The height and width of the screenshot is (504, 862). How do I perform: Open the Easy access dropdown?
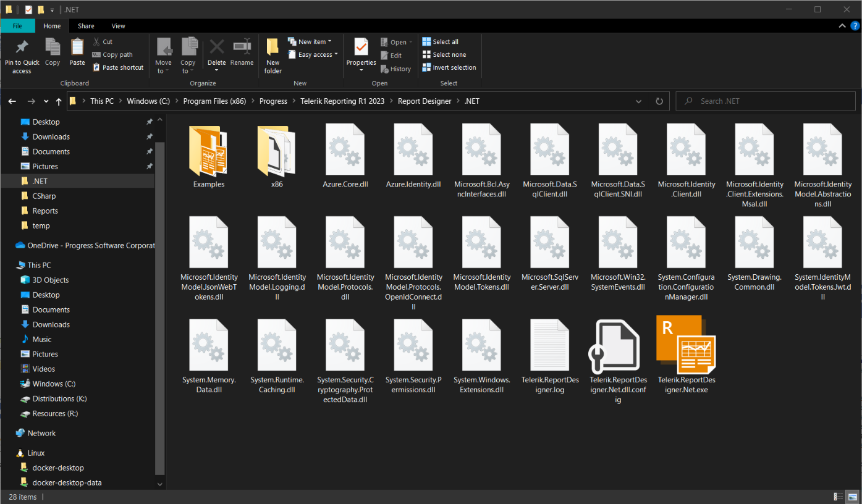tap(318, 54)
